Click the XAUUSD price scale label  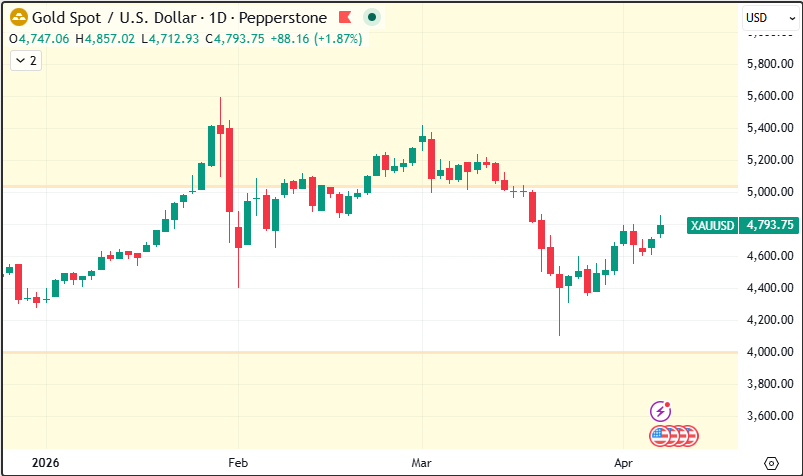(712, 225)
